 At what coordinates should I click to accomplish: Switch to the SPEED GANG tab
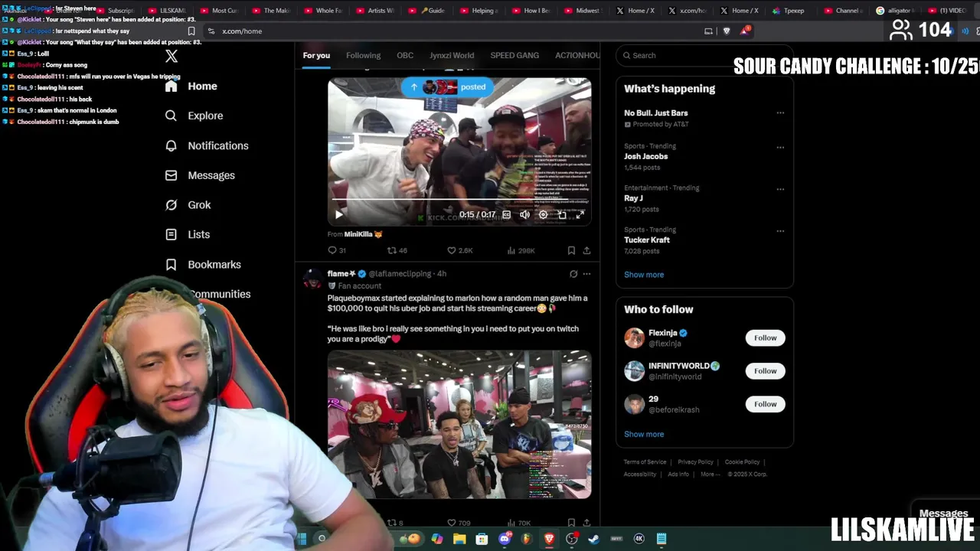click(514, 55)
